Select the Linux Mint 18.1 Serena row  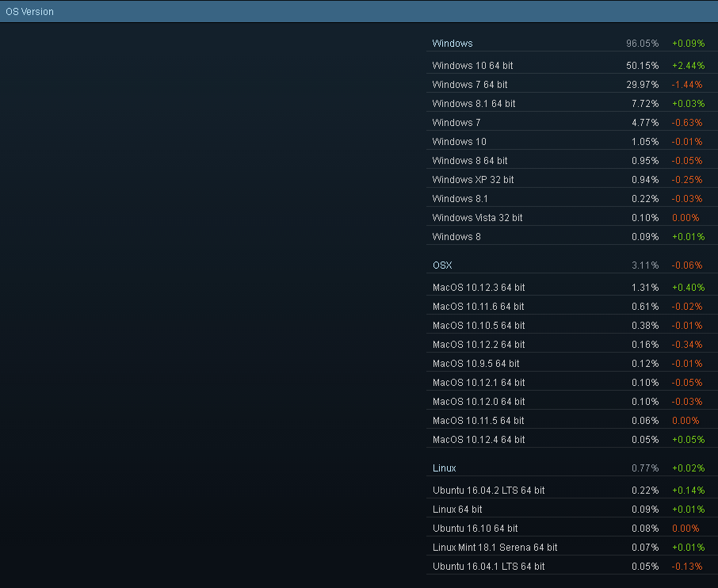pyautogui.click(x=572, y=548)
